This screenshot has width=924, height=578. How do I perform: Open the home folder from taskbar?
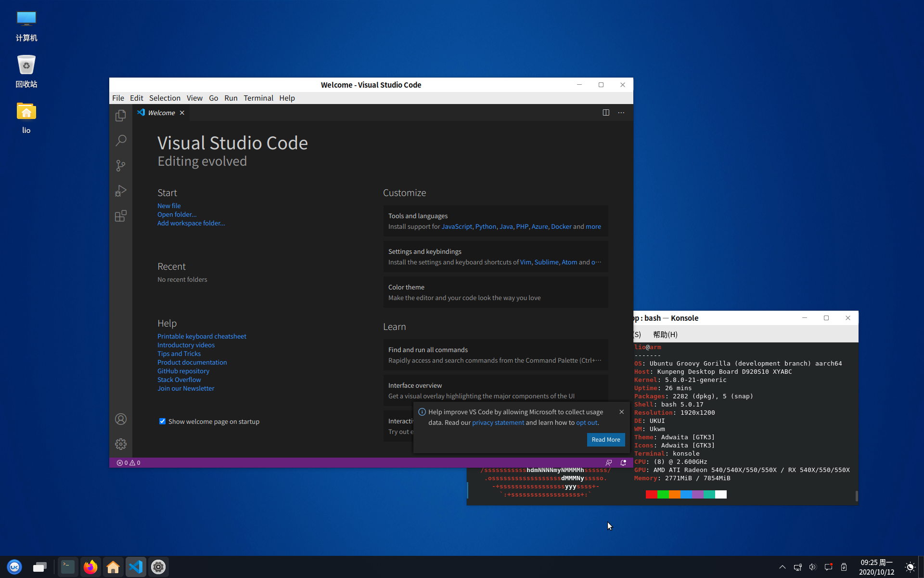tap(113, 567)
